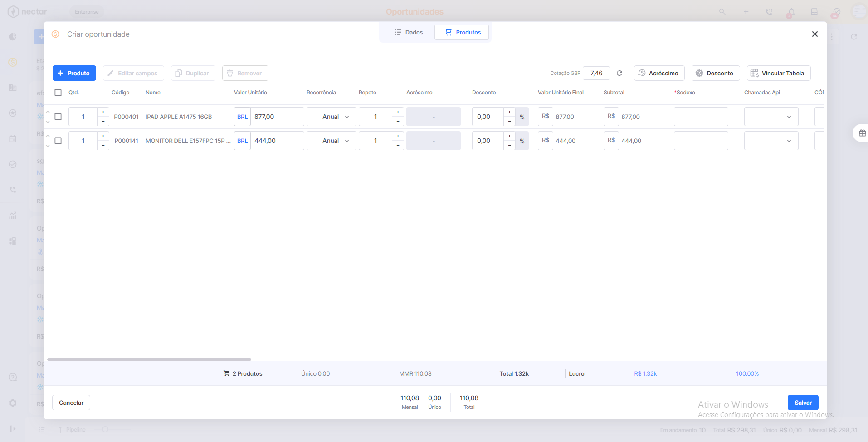Toggle percent discount type for IPAD APPLE

pyautogui.click(x=522, y=117)
